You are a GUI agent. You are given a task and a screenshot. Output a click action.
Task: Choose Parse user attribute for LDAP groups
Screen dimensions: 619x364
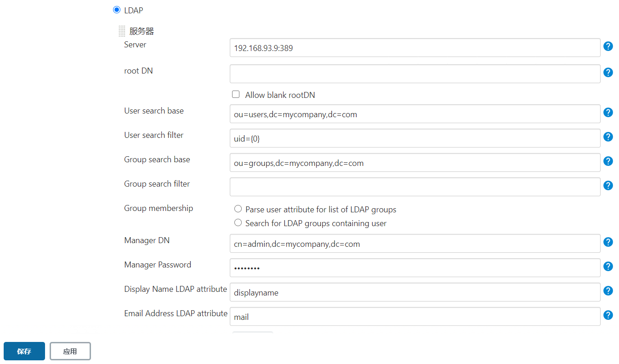(238, 209)
